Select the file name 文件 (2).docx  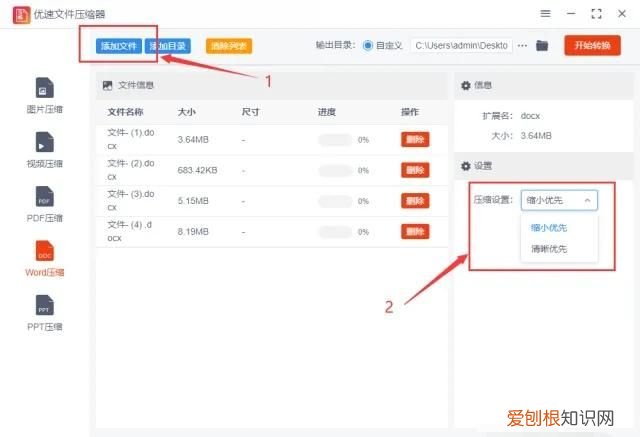(131, 170)
